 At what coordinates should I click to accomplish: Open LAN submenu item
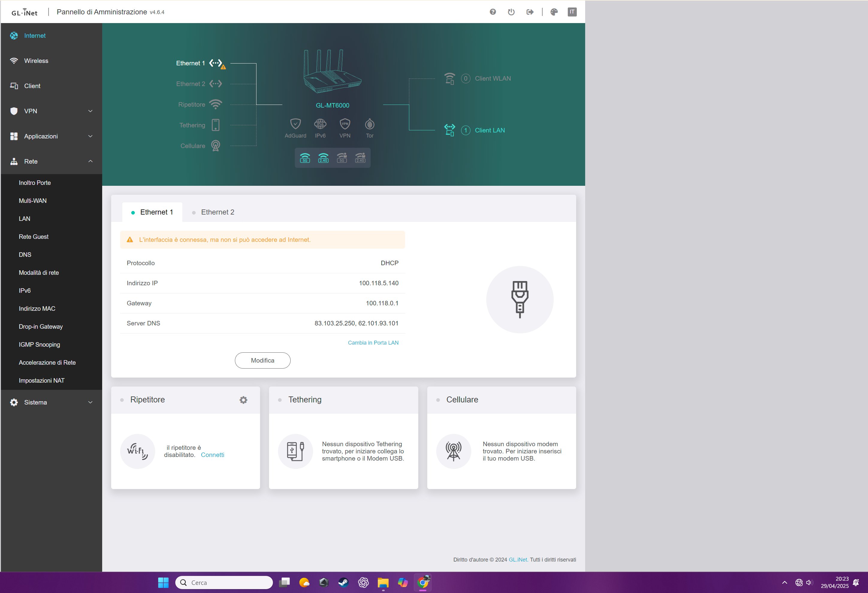pyautogui.click(x=51, y=218)
